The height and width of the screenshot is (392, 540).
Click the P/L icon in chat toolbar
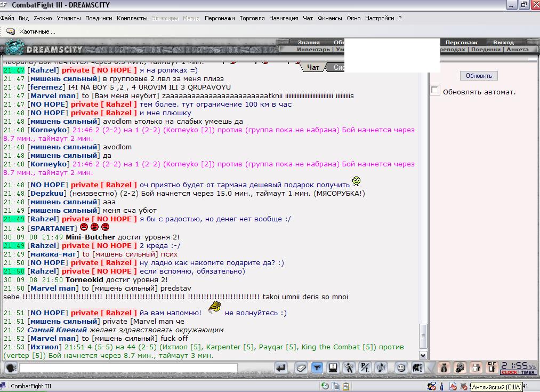[365, 368]
